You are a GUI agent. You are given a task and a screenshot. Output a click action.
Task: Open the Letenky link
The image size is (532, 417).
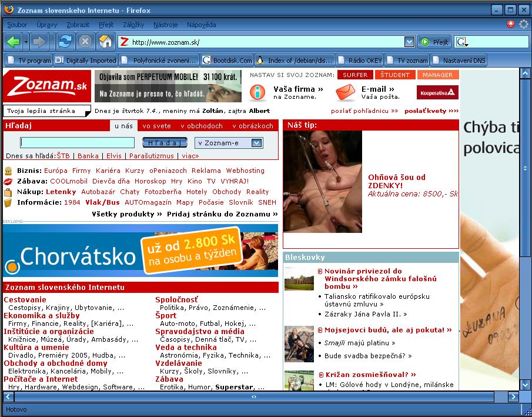click(61, 192)
